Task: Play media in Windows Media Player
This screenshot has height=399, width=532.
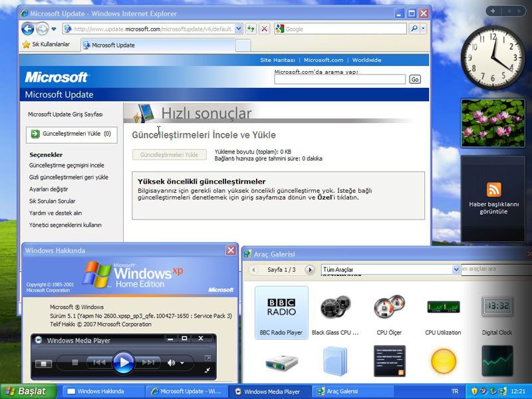Action: [x=123, y=362]
